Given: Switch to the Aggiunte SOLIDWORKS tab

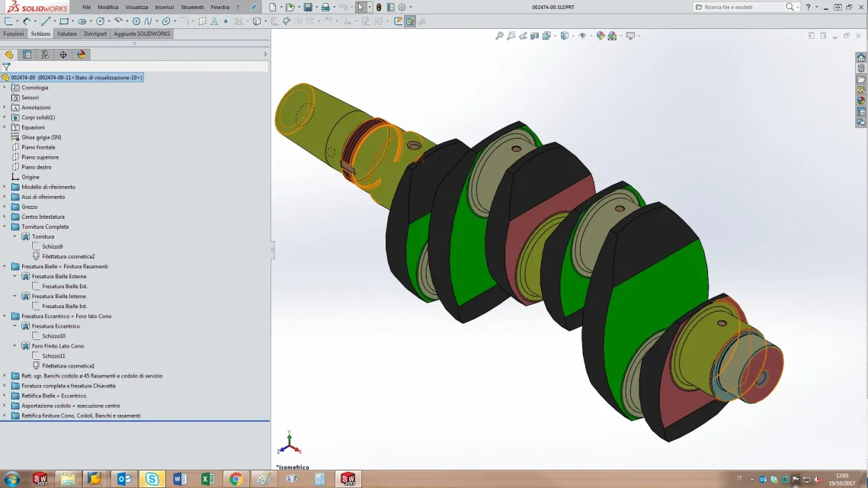Looking at the screenshot, I should 142,34.
